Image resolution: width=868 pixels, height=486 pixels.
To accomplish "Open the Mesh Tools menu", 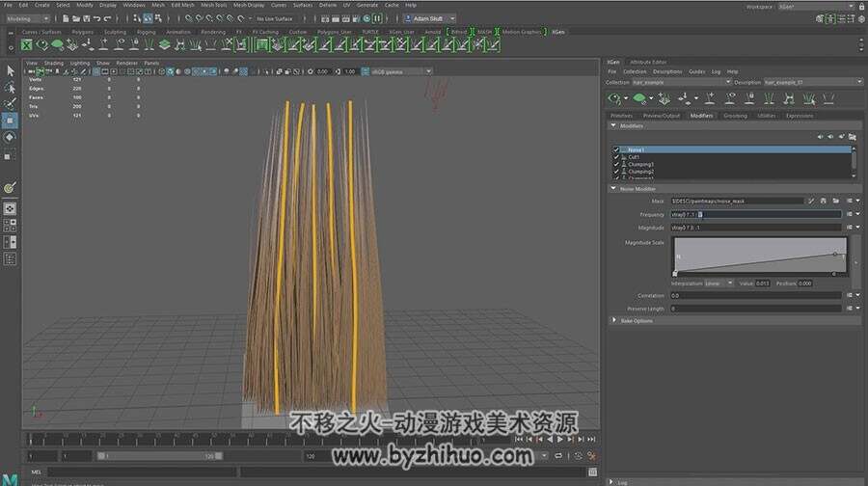I will (x=214, y=5).
